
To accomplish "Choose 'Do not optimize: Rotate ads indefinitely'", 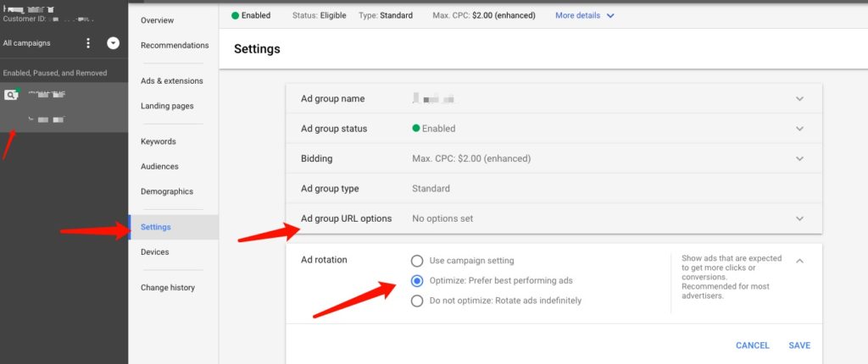I will [417, 301].
